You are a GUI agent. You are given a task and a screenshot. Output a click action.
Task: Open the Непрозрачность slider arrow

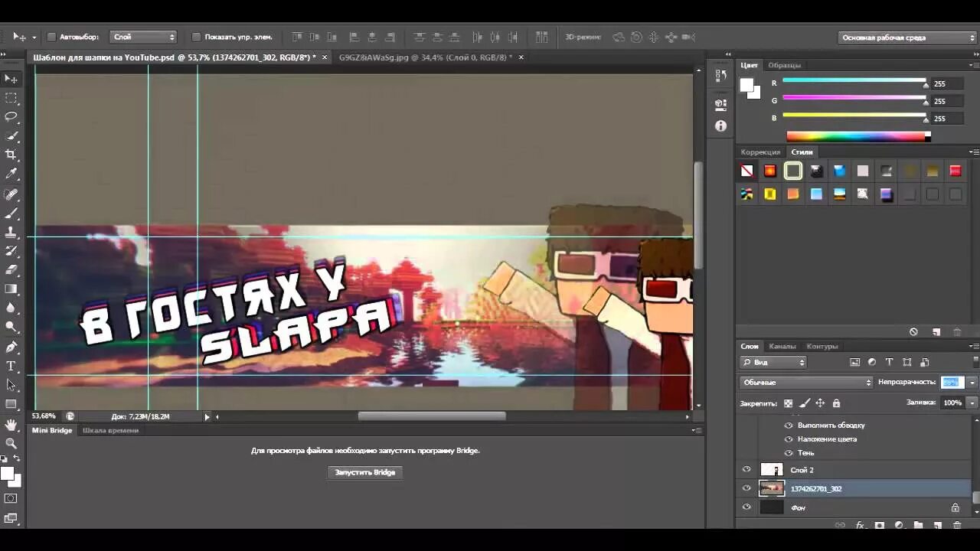(972, 382)
